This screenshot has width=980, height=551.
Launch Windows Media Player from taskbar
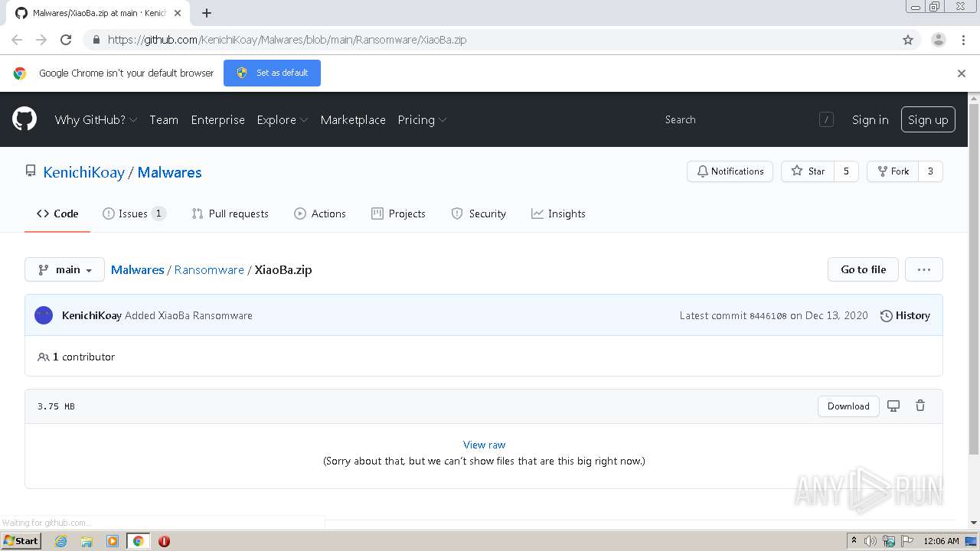113,541
